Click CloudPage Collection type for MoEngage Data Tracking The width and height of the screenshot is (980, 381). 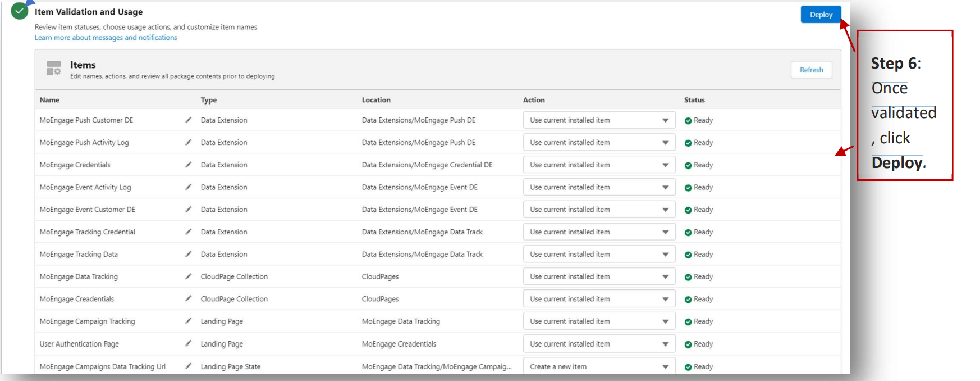[x=234, y=276]
